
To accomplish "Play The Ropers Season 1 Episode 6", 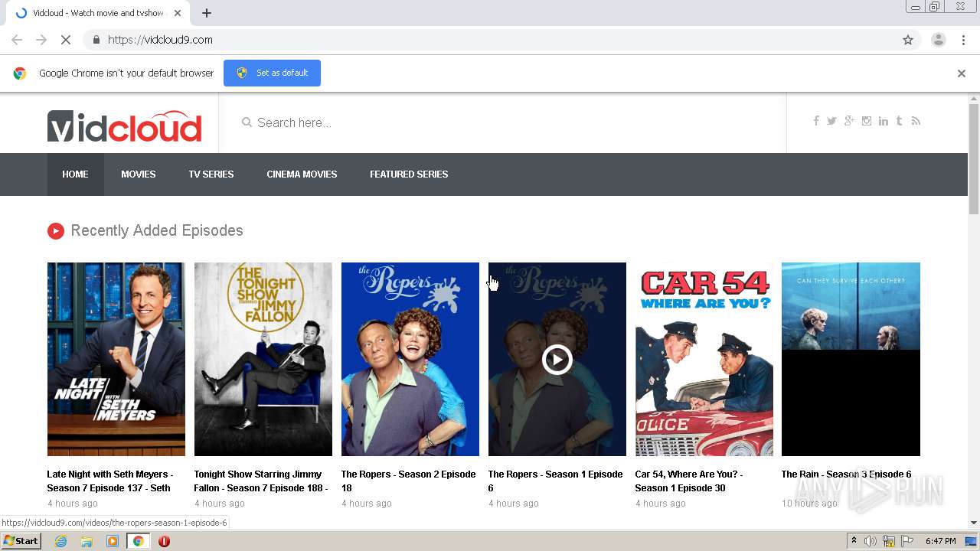I will click(557, 360).
